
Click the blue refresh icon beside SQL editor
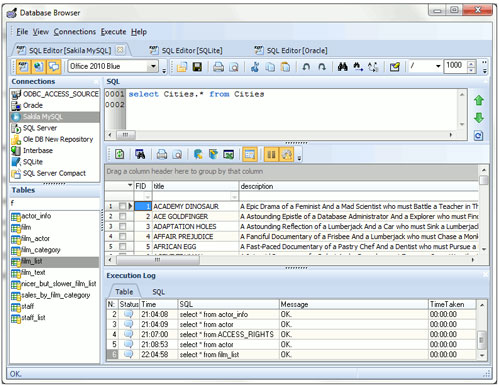coord(479,136)
